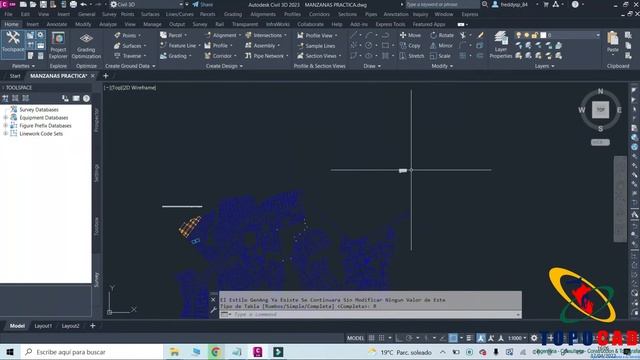Click the Profile View button
Viewport: 640px width, 360px height.
tap(318, 36)
